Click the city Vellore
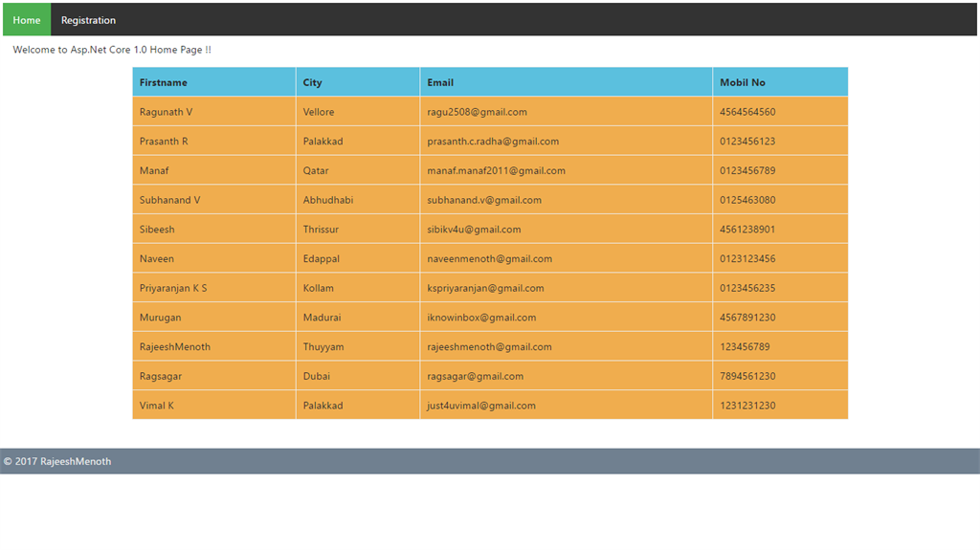The image size is (980, 550). coord(319,112)
